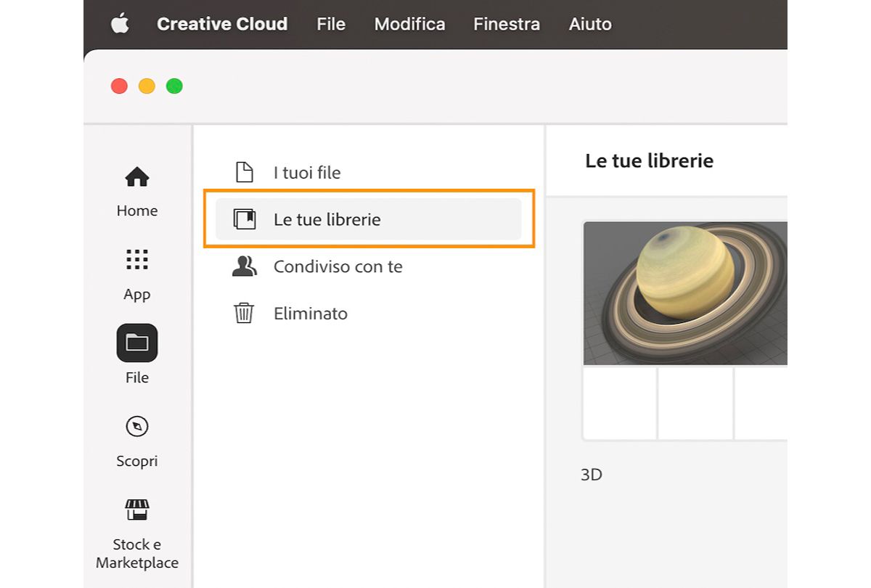871x588 pixels.
Task: Open the Eliminato section
Action: tap(310, 314)
